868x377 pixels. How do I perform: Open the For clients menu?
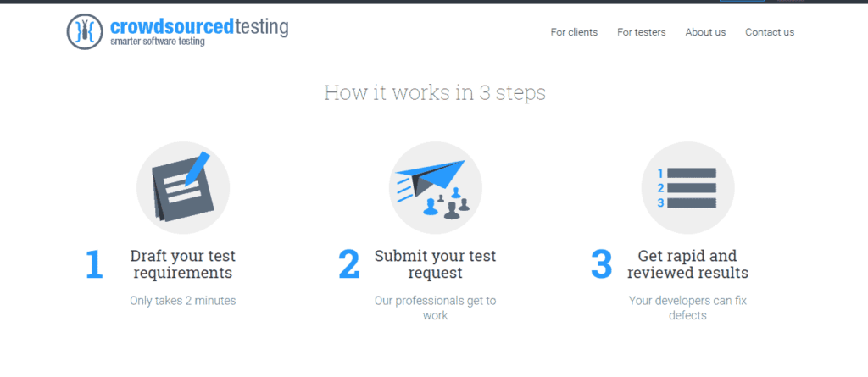[x=574, y=32]
